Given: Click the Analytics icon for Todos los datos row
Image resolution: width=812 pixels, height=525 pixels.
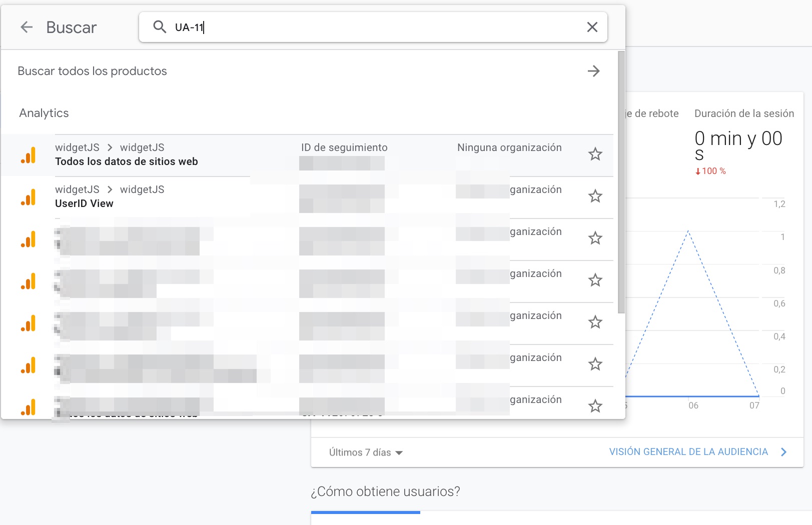Looking at the screenshot, I should pos(29,155).
